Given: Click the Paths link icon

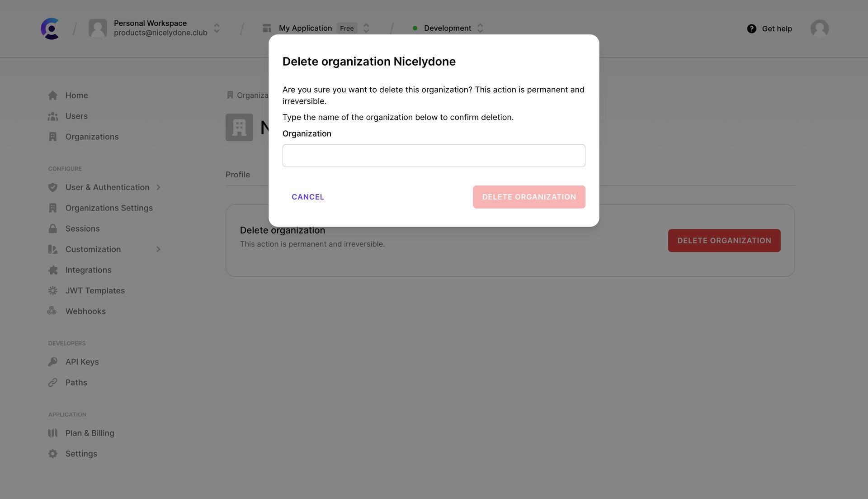Looking at the screenshot, I should pos(53,382).
